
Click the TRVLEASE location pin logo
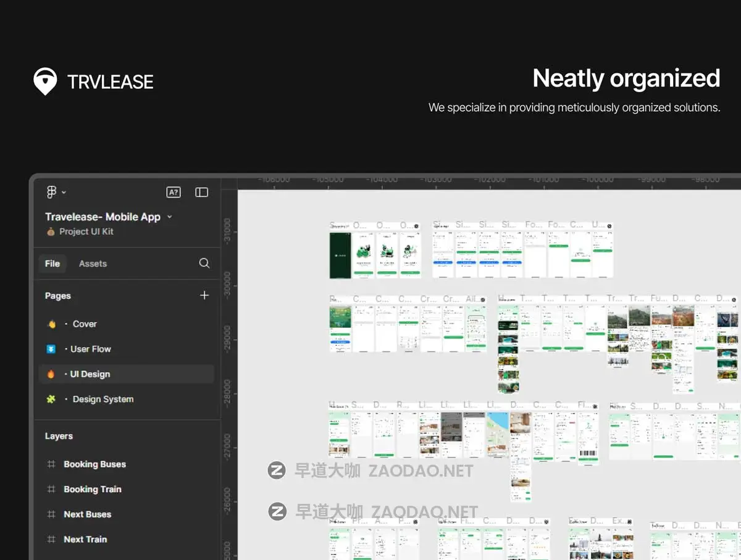pos(45,81)
